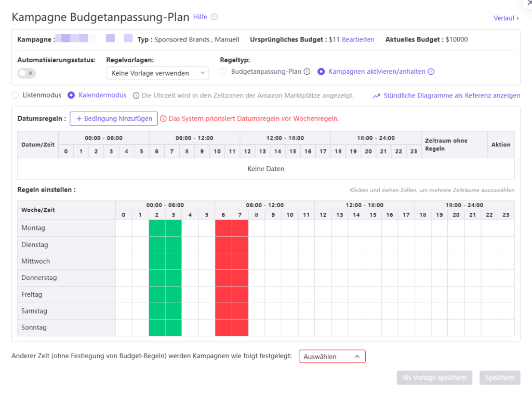Click the Samstag row label

(x=34, y=311)
